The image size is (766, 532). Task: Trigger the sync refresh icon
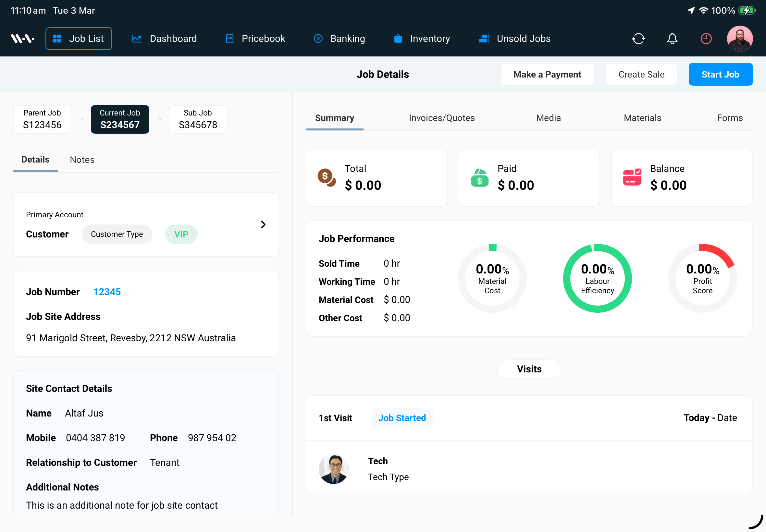[x=639, y=38]
